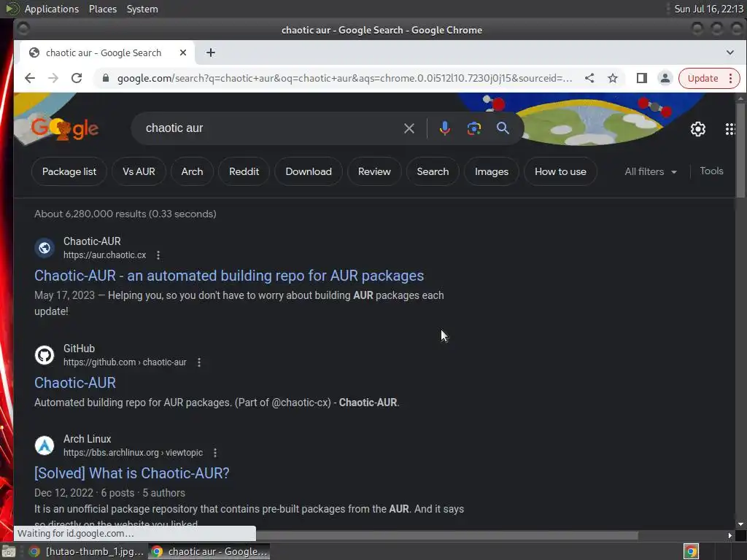Submit search with magnifier icon
The width and height of the screenshot is (747, 560).
(503, 128)
